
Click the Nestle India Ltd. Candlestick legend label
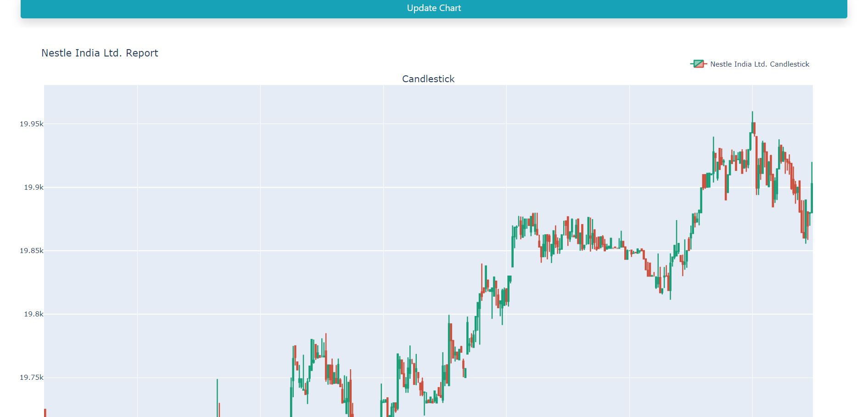click(759, 64)
